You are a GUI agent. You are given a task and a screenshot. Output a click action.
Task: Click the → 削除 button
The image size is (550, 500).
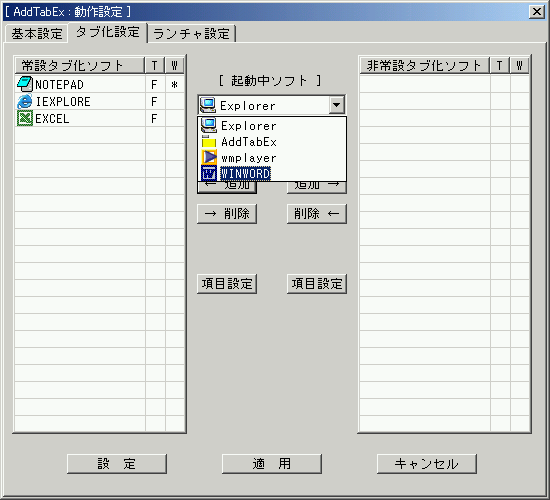click(227, 213)
